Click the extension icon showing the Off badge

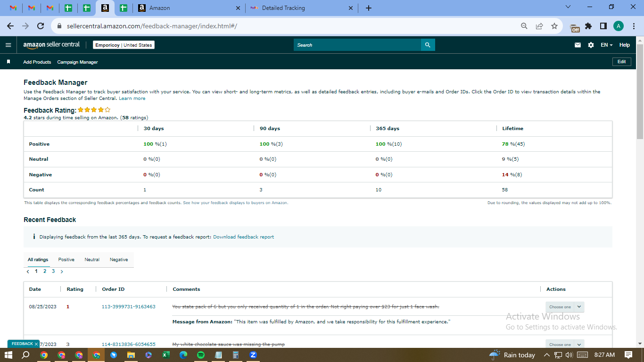(575, 27)
